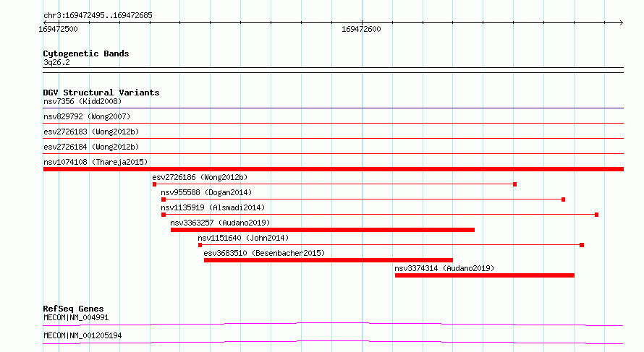Click right end marker of nsv1151640
Screen dimensions: 644x352
(582, 245)
